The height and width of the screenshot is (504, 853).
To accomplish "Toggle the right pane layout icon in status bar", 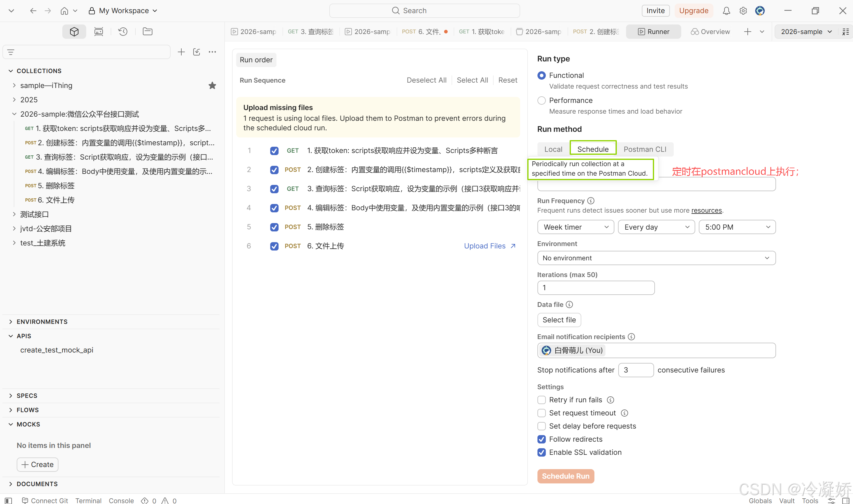I will coord(846,501).
